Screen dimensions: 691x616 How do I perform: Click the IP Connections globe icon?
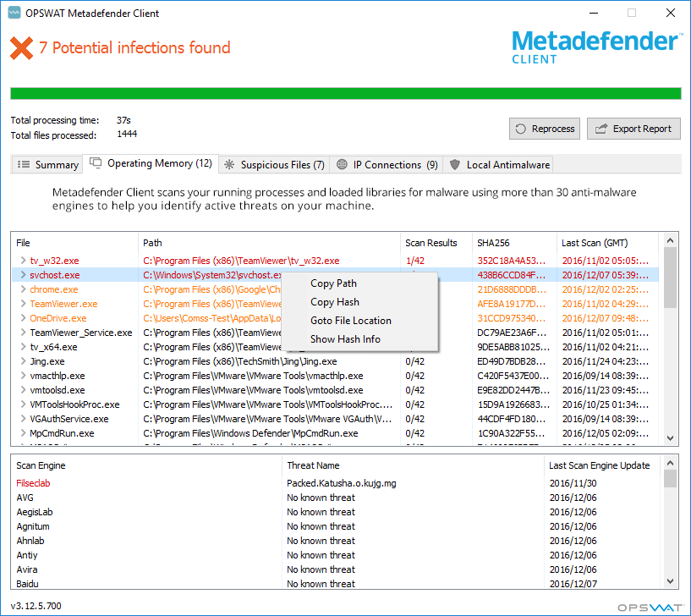click(343, 165)
